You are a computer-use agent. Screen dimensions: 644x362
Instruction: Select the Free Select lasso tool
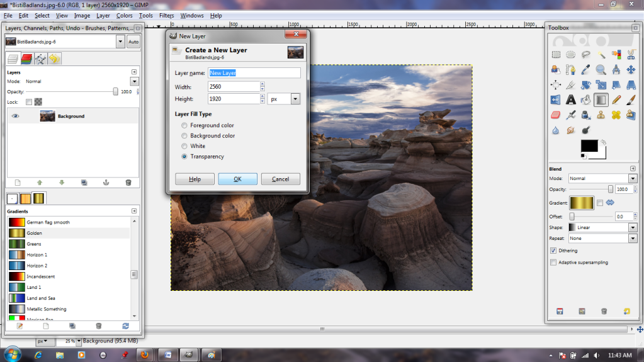point(585,55)
